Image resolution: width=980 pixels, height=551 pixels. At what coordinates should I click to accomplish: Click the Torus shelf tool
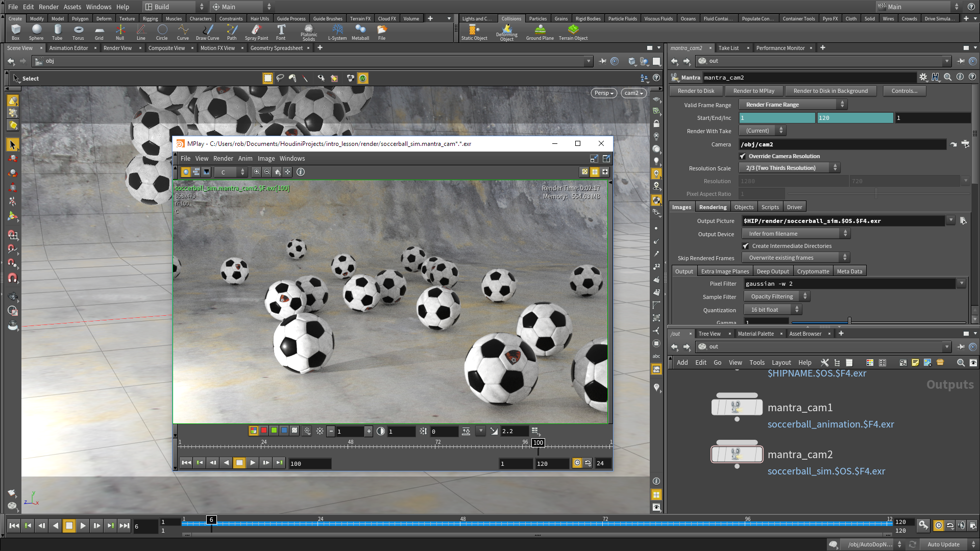click(x=78, y=32)
